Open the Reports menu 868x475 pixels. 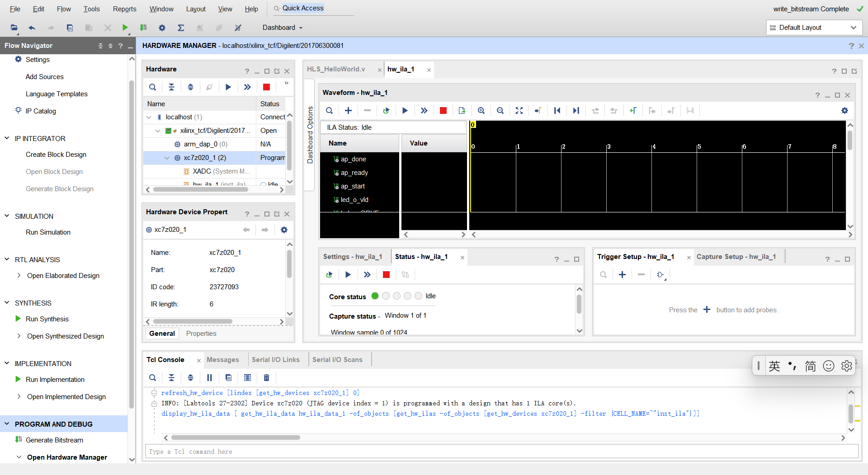(x=124, y=9)
